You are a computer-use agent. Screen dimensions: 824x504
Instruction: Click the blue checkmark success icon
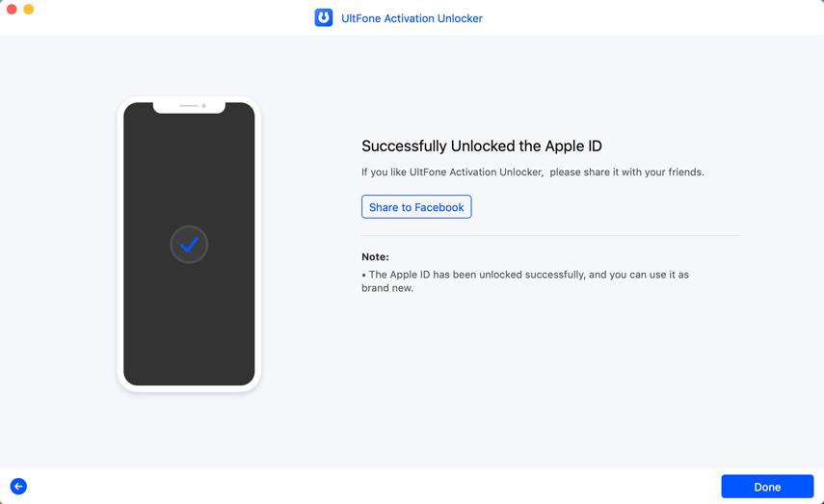(x=189, y=245)
